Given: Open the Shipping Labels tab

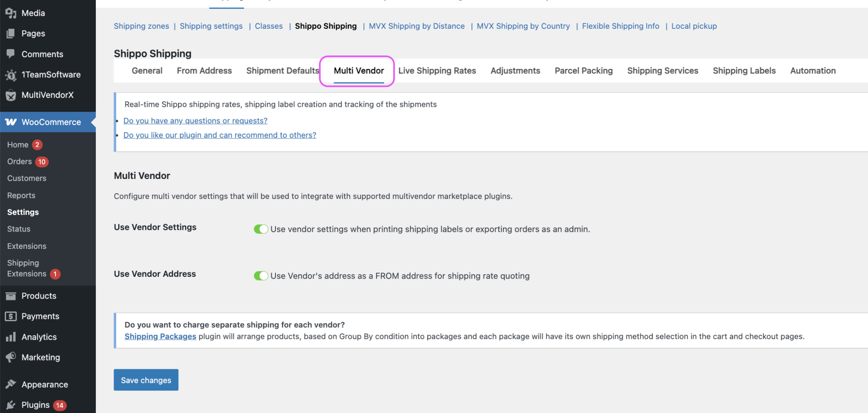Looking at the screenshot, I should tap(744, 71).
